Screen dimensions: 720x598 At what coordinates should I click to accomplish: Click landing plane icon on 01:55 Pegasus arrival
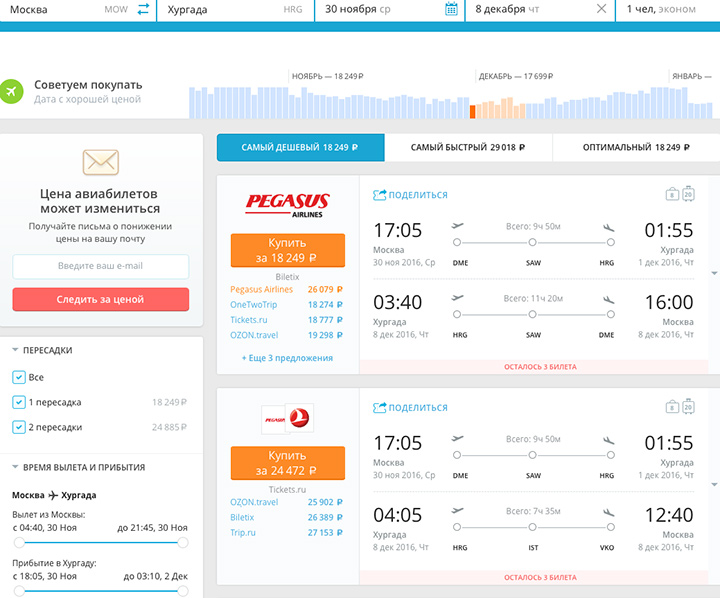point(608,227)
